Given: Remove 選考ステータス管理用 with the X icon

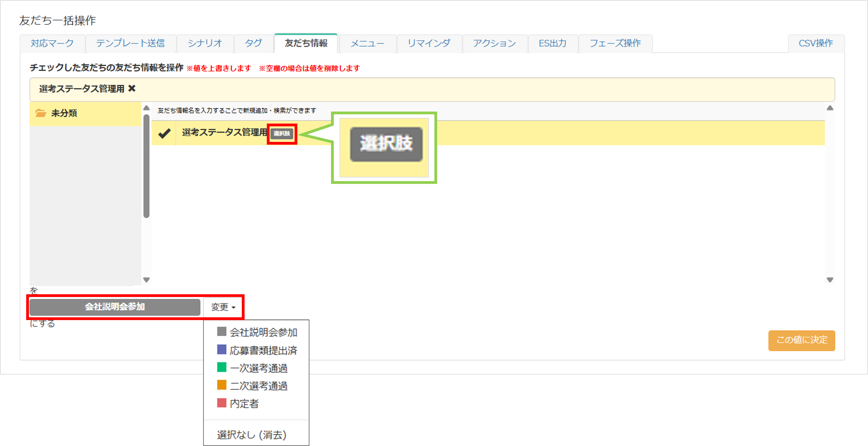Looking at the screenshot, I should pyautogui.click(x=132, y=88).
